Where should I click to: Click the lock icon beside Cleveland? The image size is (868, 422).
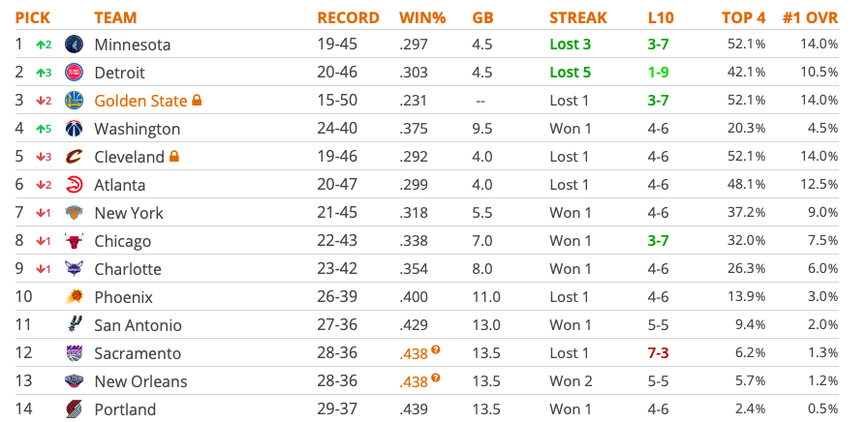click(173, 156)
